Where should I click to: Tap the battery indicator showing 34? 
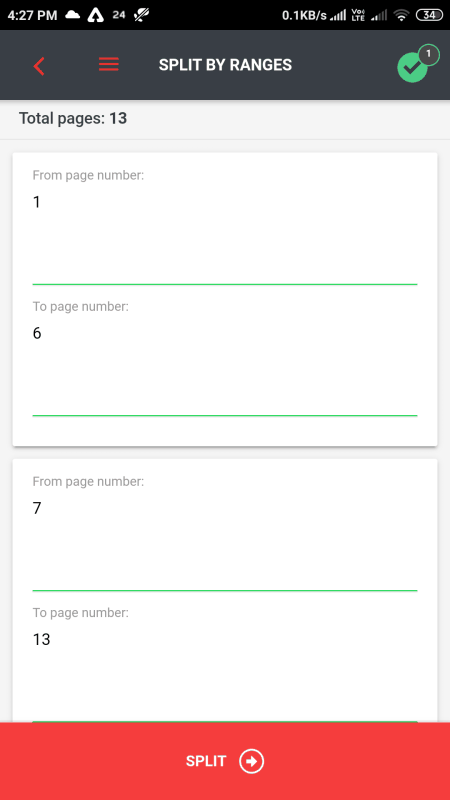(429, 15)
